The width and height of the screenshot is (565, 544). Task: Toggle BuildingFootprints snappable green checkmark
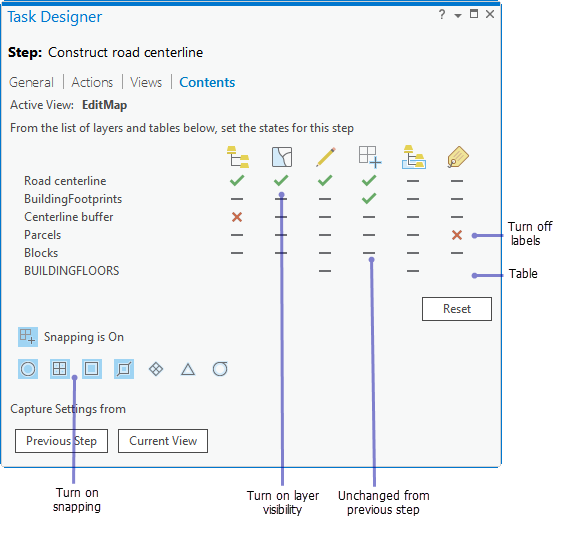[369, 199]
